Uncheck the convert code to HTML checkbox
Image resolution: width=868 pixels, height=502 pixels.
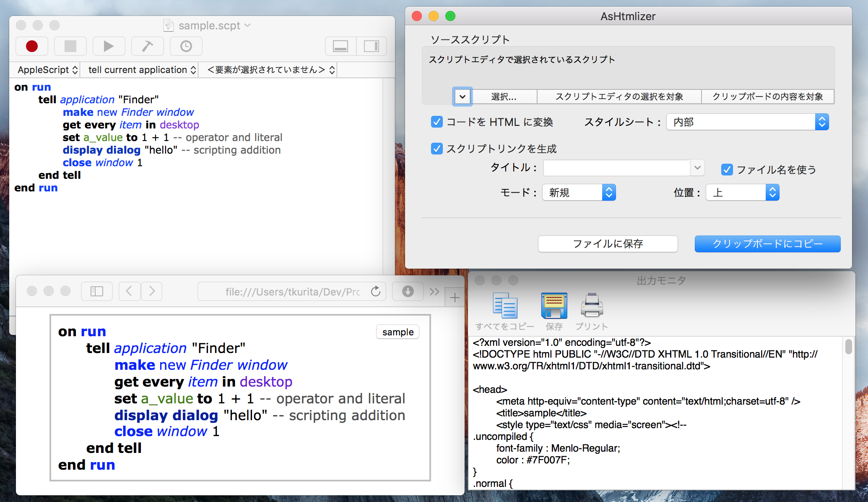(x=437, y=122)
